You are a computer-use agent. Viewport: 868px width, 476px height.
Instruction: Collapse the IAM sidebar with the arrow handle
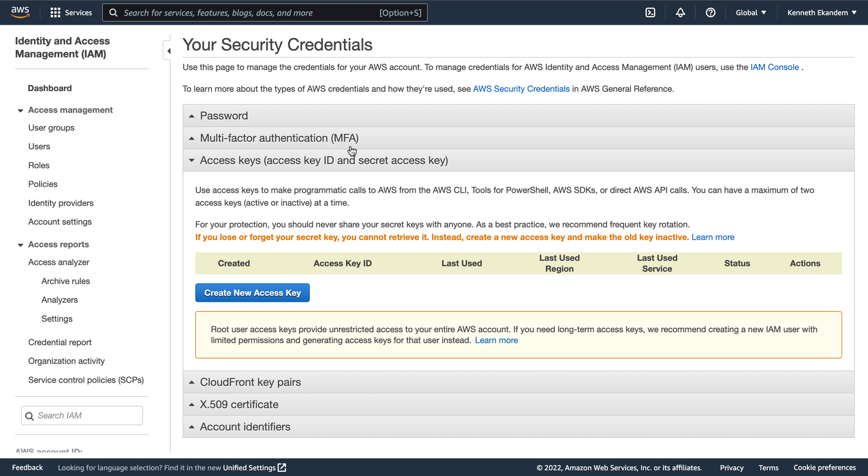coord(168,51)
